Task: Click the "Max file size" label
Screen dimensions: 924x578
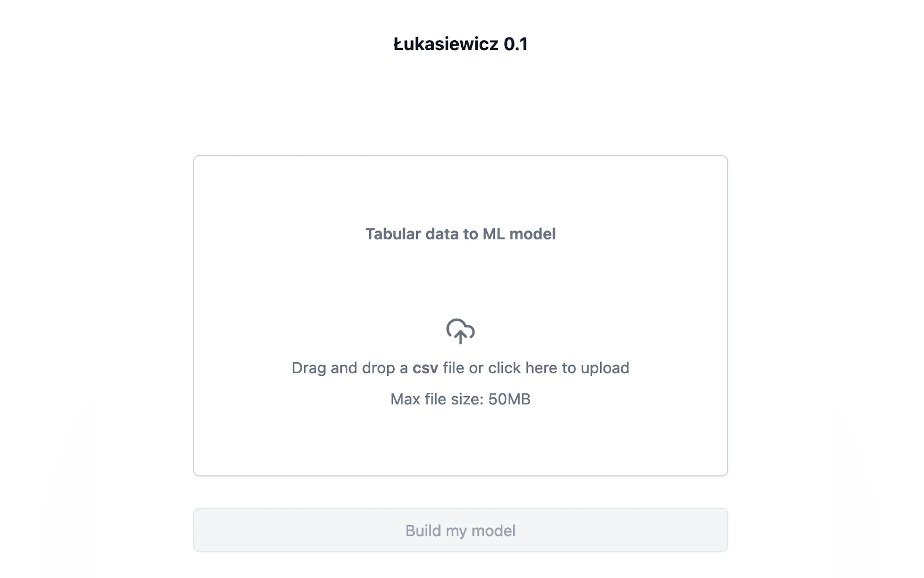Action: [437, 400]
